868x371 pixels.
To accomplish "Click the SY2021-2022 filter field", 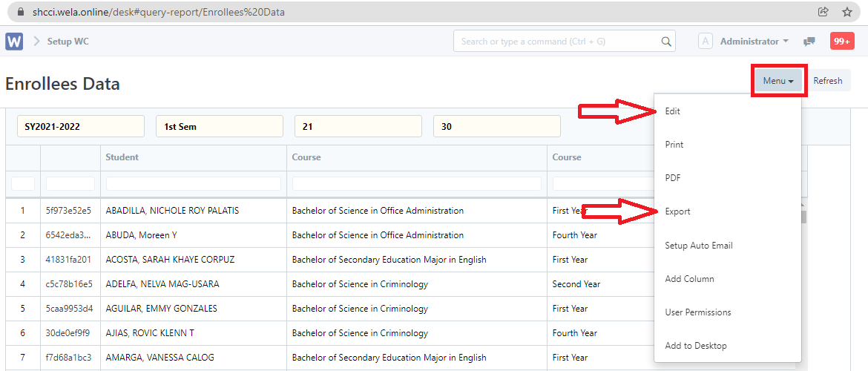I will [81, 127].
